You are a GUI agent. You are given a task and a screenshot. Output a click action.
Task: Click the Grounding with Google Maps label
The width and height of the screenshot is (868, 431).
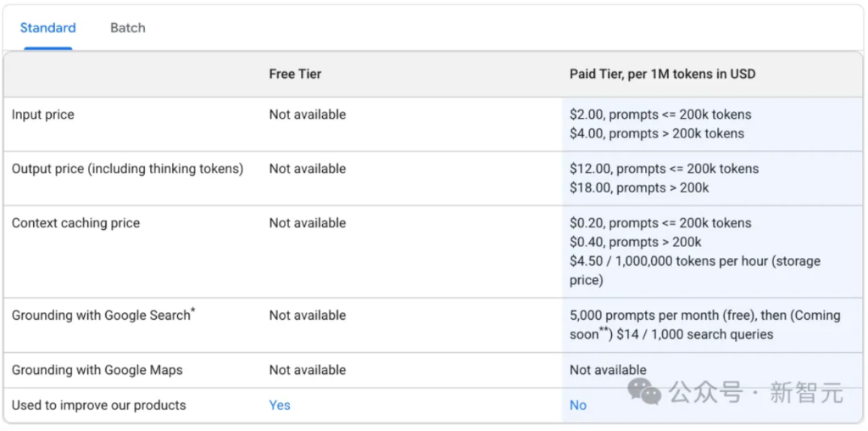click(97, 370)
